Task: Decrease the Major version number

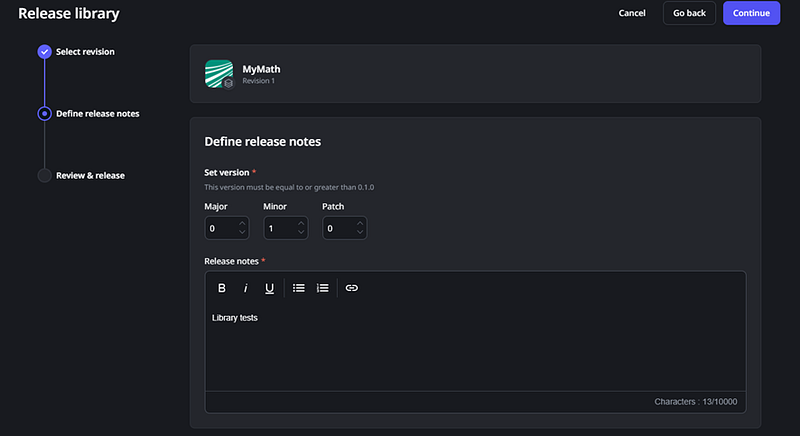Action: (x=242, y=232)
